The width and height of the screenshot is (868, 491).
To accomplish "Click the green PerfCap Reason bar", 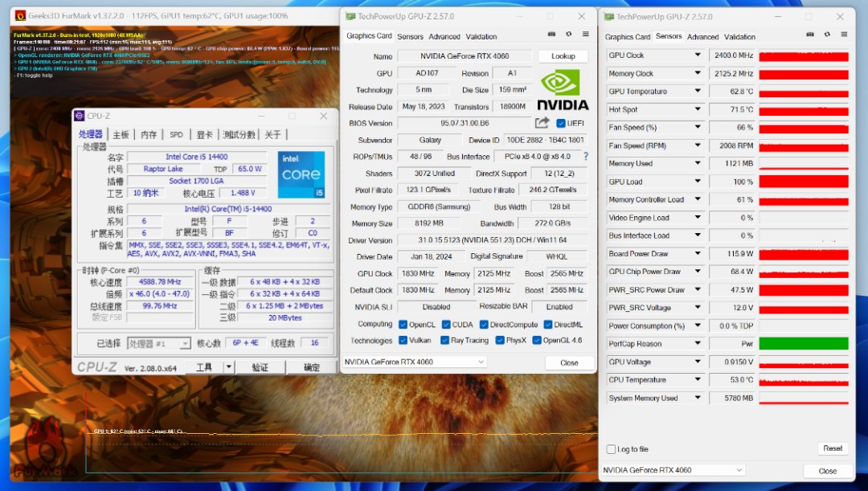I will 803,344.
